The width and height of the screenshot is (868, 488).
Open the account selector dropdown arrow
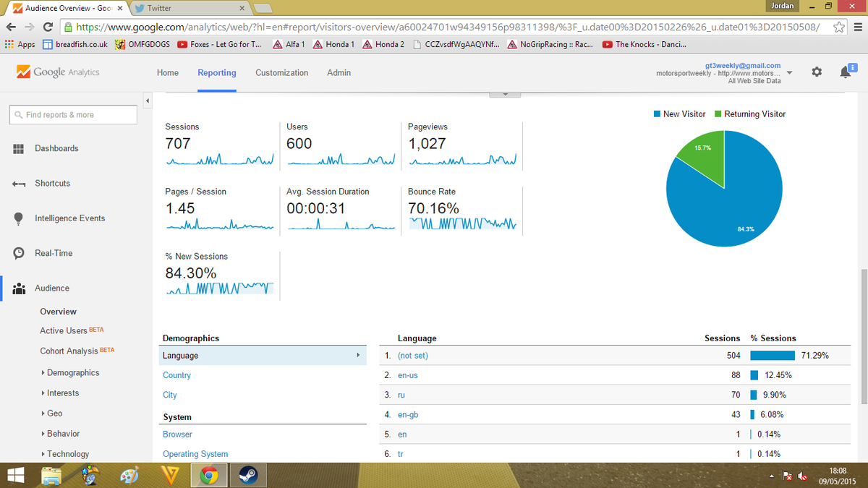[789, 73]
